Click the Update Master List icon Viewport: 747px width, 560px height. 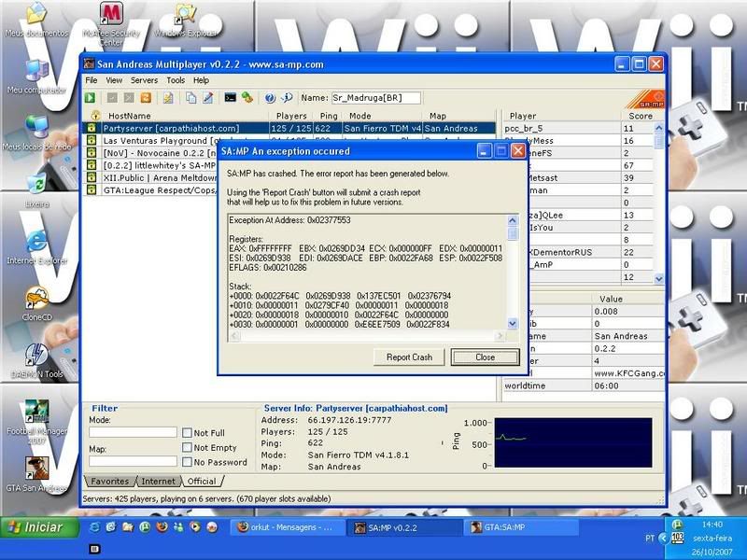[x=168, y=98]
